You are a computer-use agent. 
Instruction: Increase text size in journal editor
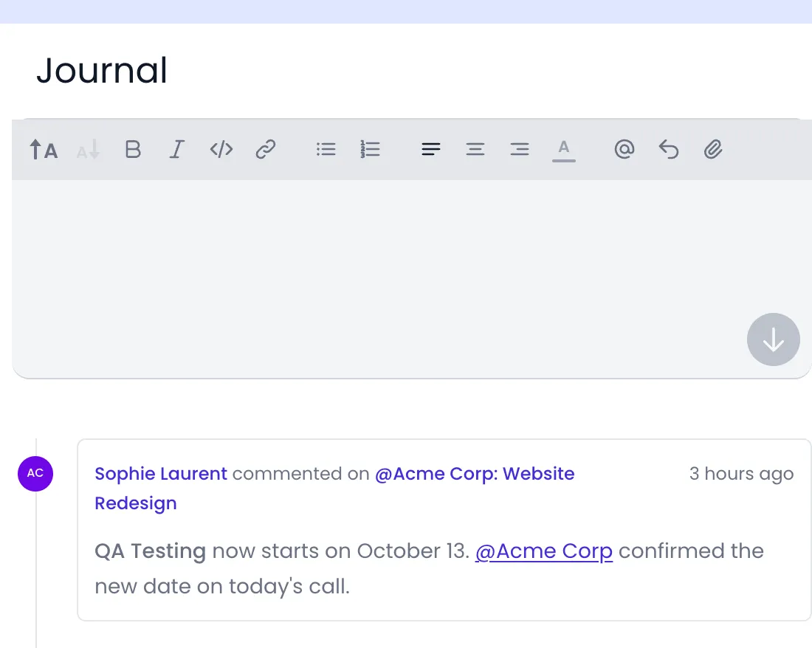point(44,150)
